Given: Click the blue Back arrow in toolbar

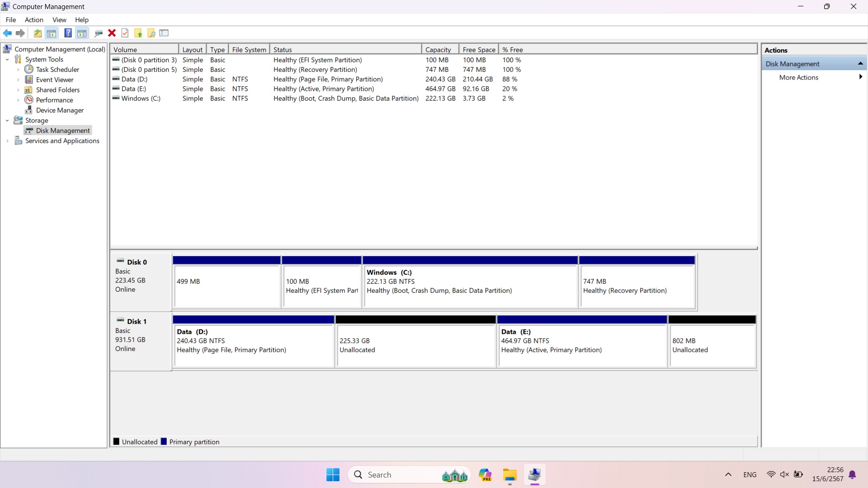Looking at the screenshot, I should pyautogui.click(x=7, y=33).
